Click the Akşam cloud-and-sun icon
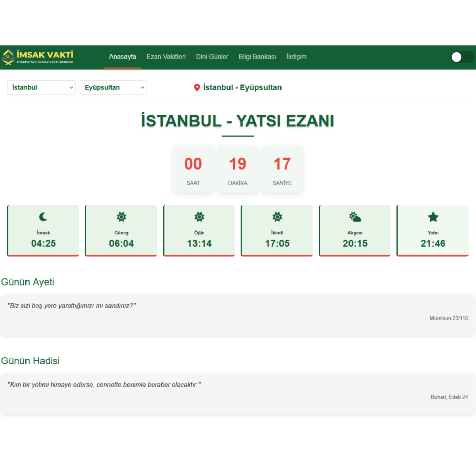 355,217
